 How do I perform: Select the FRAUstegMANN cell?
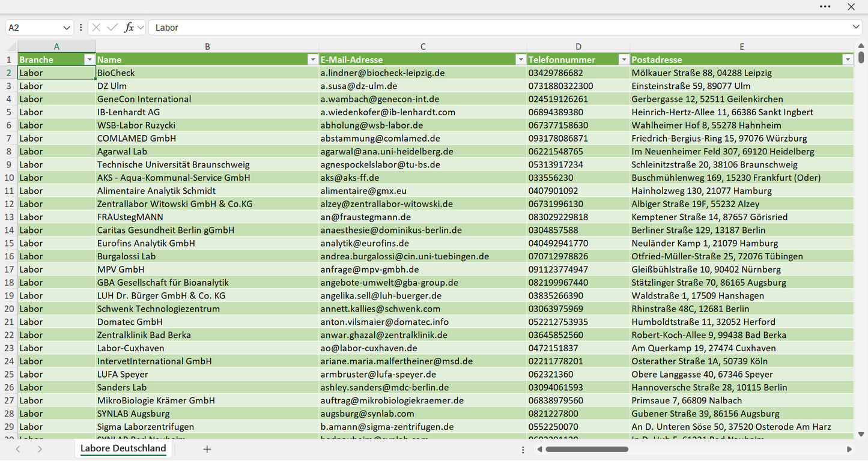coord(207,217)
